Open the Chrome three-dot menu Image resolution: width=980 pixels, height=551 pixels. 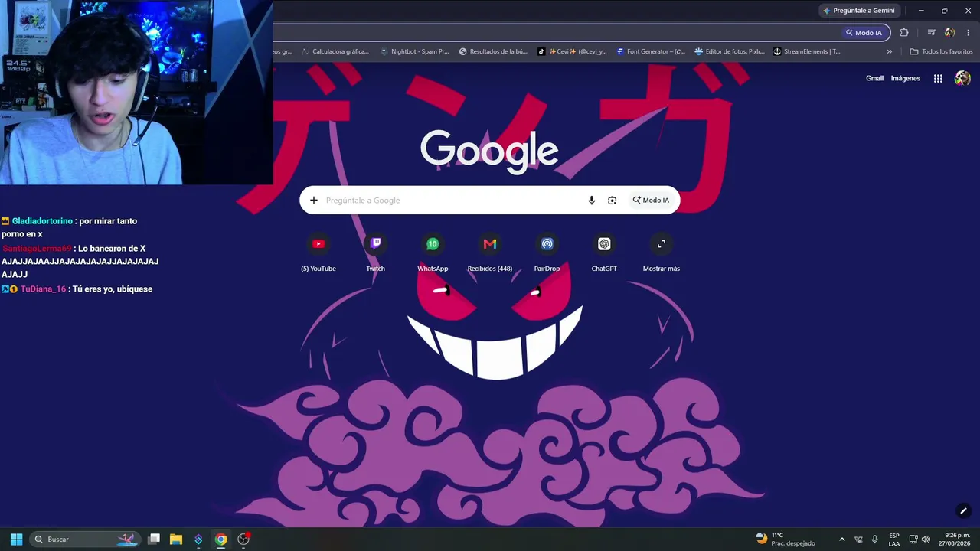click(x=969, y=33)
